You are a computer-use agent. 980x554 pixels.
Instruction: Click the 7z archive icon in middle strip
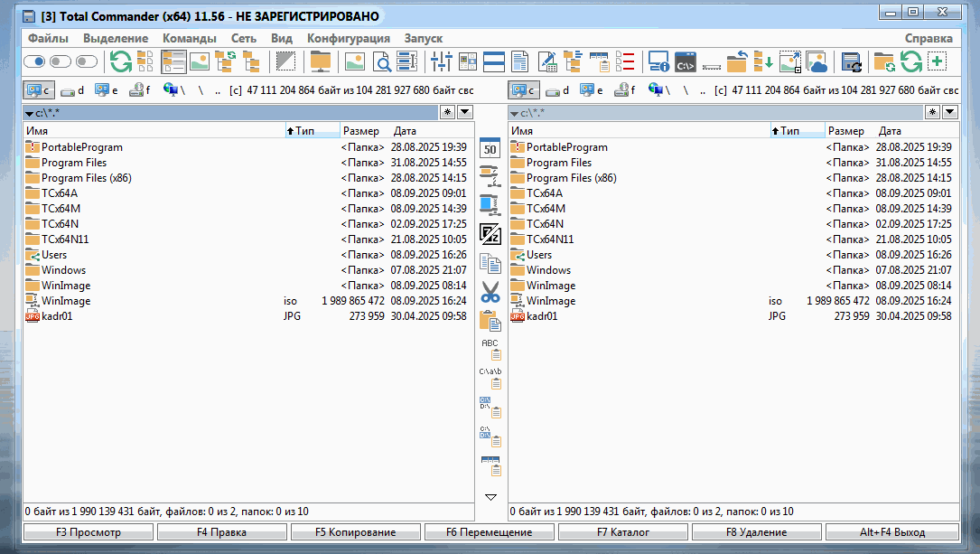[490, 234]
